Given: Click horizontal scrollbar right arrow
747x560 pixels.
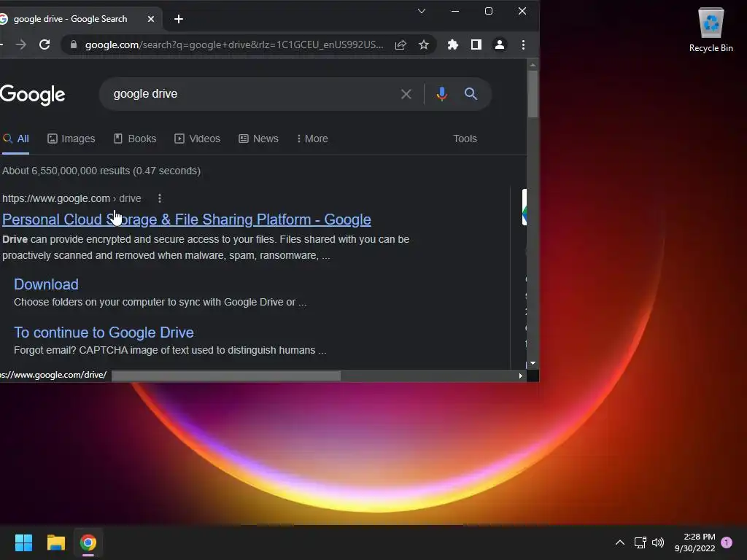Looking at the screenshot, I should tap(520, 376).
